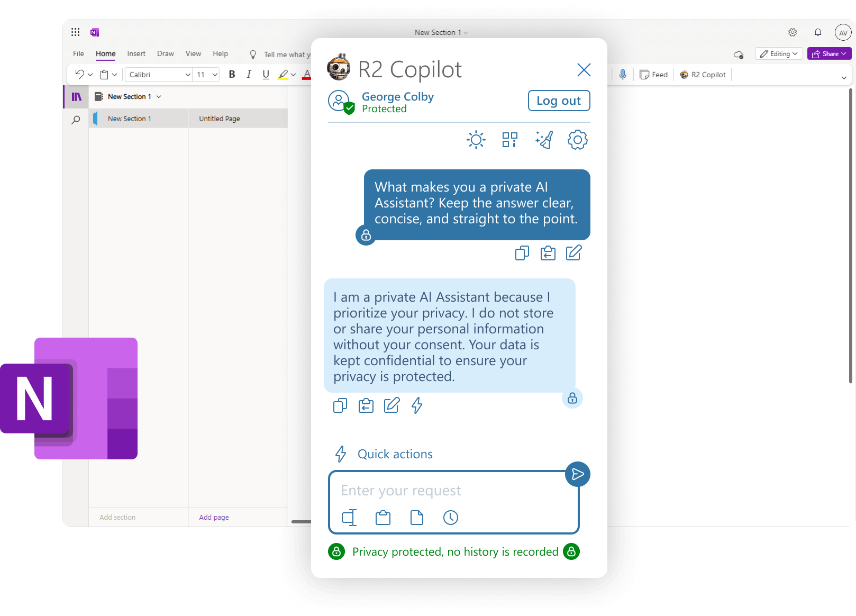Open the Untitled Page

[x=238, y=119]
